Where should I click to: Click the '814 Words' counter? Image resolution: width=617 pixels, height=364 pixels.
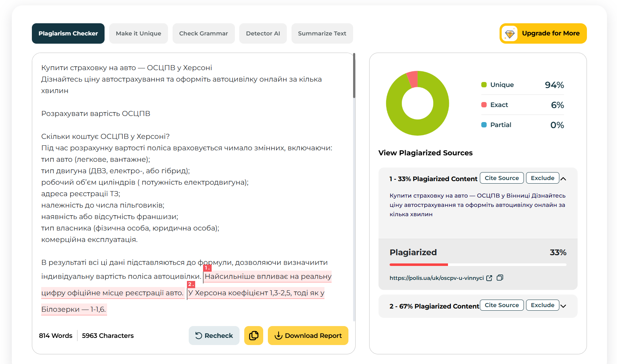[x=56, y=335]
